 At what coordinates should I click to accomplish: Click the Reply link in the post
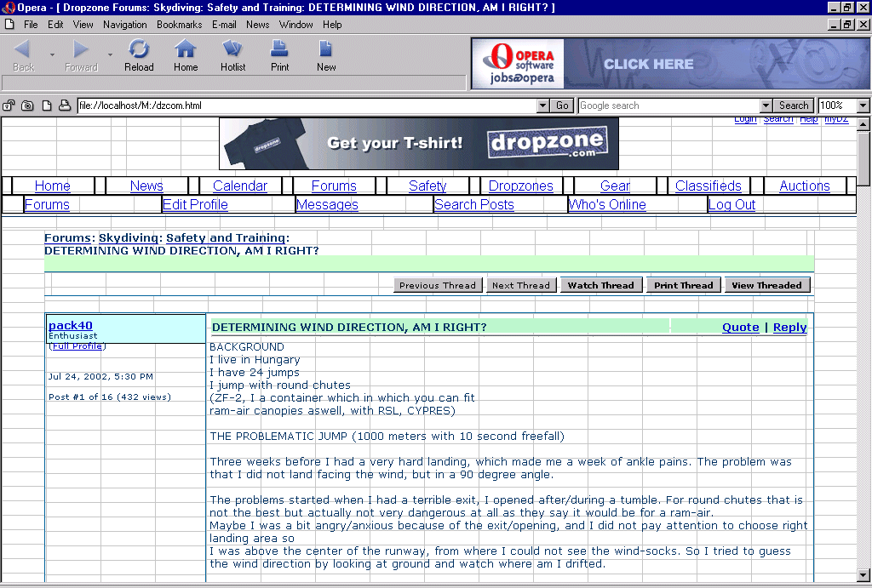click(x=789, y=328)
